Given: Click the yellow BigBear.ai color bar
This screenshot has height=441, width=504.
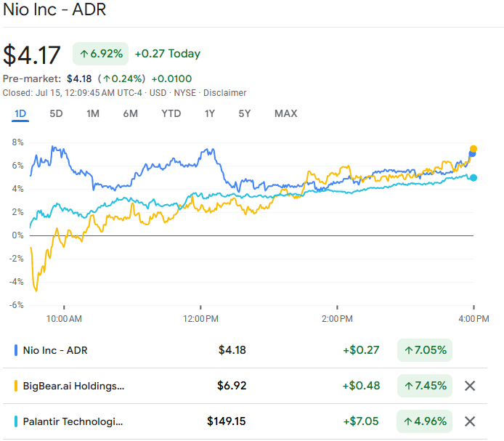Looking at the screenshot, I should click(16, 386).
